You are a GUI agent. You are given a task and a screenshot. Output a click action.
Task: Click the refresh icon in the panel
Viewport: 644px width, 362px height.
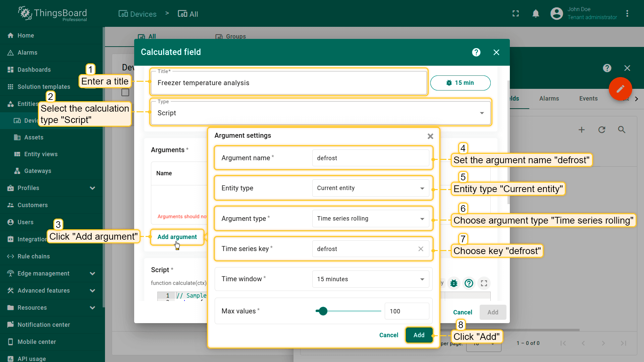pos(602,130)
